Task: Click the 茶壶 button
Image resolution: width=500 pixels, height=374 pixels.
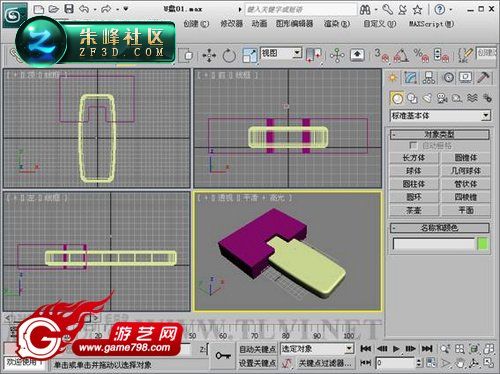Action: tap(414, 210)
